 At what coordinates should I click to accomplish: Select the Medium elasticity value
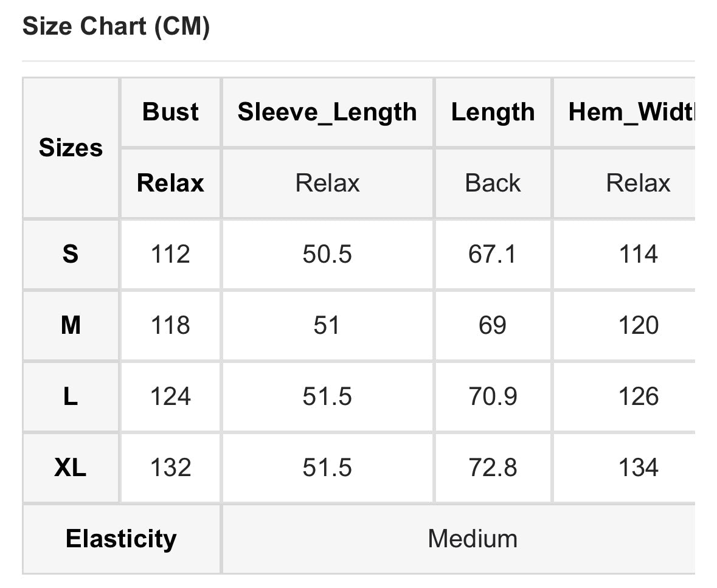473,539
